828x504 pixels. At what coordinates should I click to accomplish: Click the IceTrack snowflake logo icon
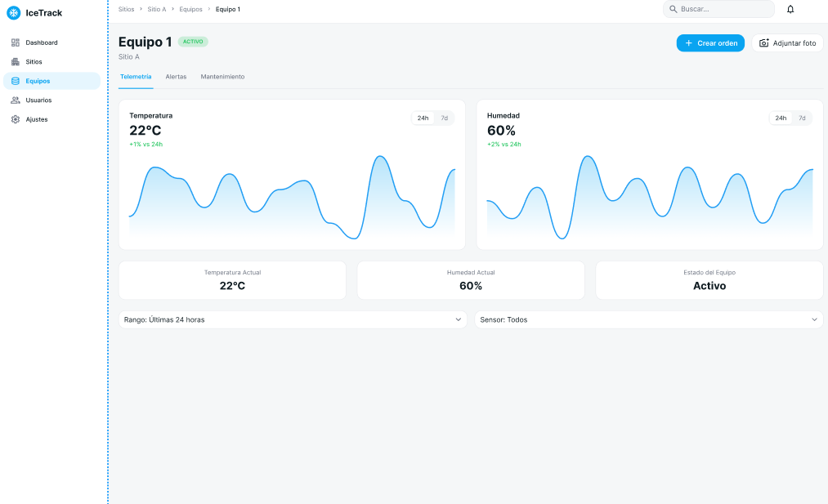point(13,13)
